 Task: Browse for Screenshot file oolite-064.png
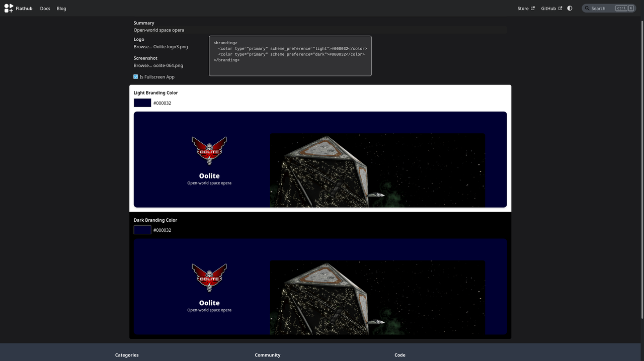pyautogui.click(x=158, y=65)
